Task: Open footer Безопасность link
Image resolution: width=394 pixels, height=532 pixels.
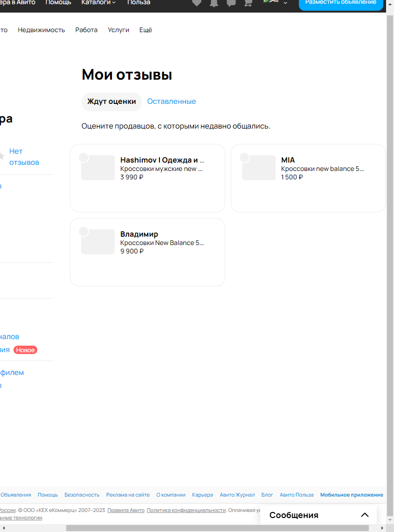Action: (82, 495)
